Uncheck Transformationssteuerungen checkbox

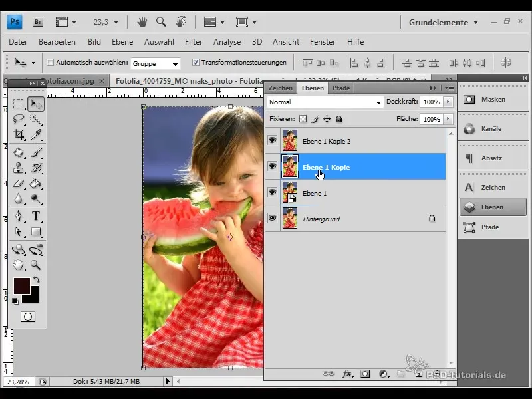coord(196,63)
